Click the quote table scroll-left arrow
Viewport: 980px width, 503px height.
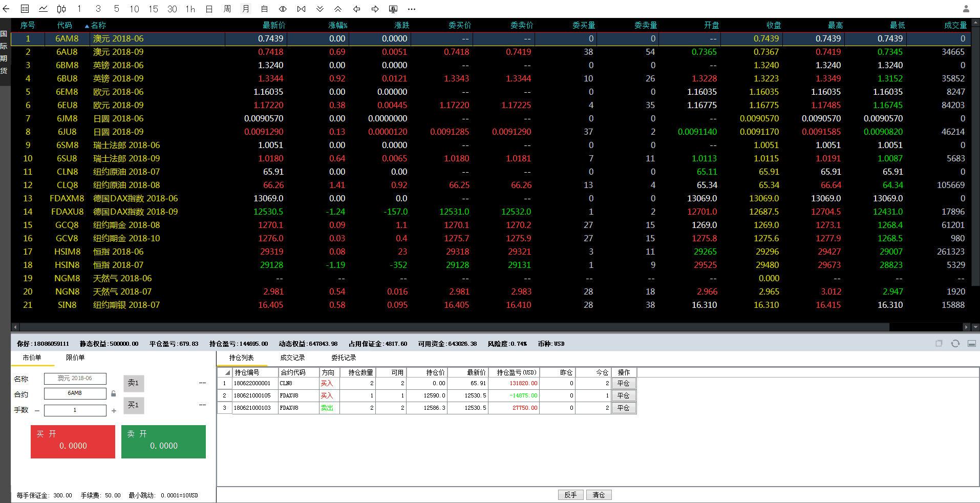coord(15,327)
